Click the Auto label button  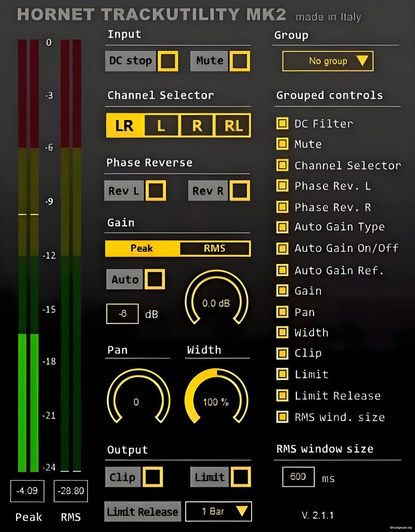pyautogui.click(x=125, y=279)
